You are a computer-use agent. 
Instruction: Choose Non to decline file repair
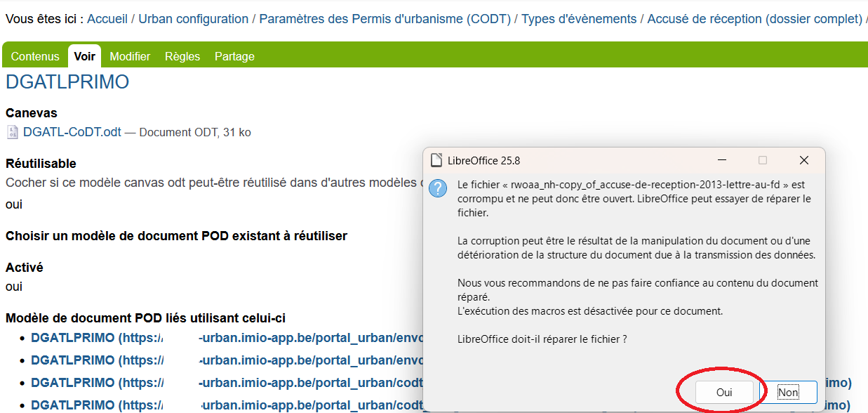pyautogui.click(x=787, y=393)
